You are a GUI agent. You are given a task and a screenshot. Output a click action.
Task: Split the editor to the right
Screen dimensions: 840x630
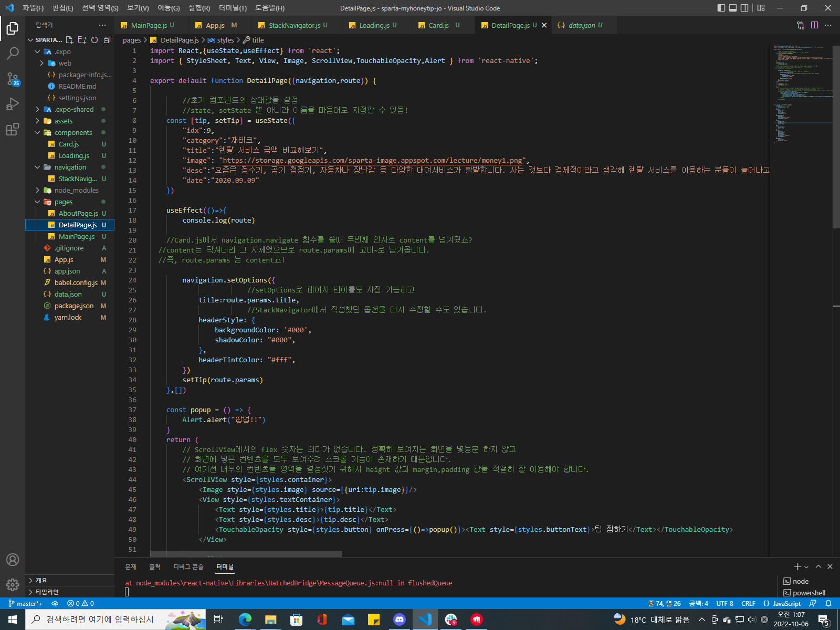point(814,25)
